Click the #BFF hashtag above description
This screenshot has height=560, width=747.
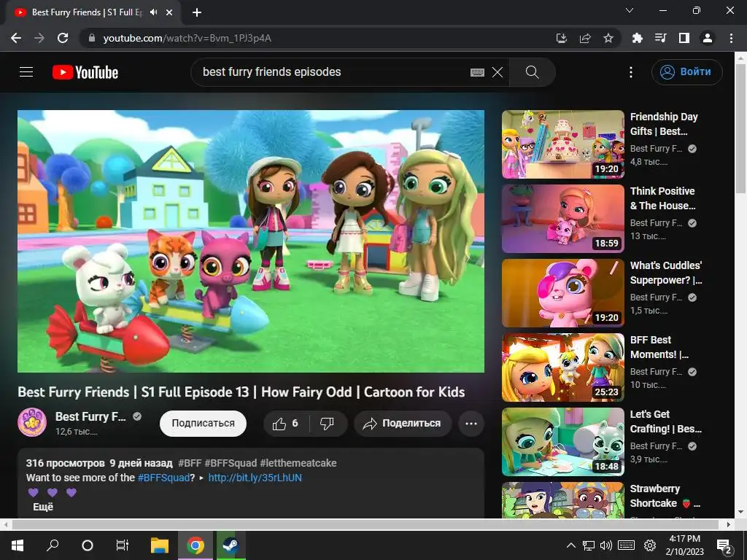pyautogui.click(x=190, y=463)
